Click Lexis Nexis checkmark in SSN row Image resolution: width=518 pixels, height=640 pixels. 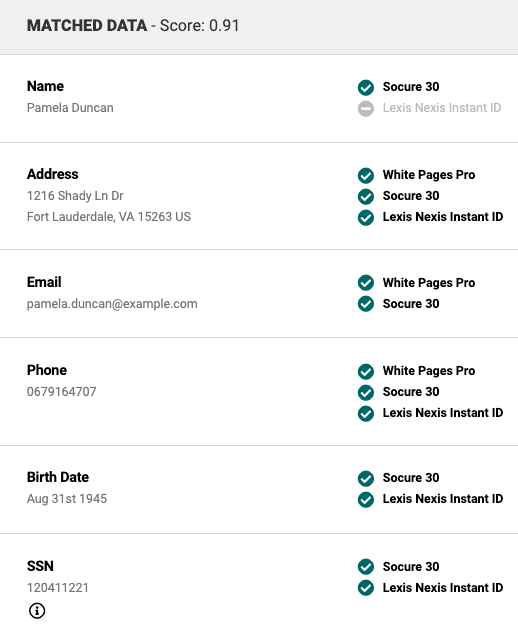pos(366,588)
